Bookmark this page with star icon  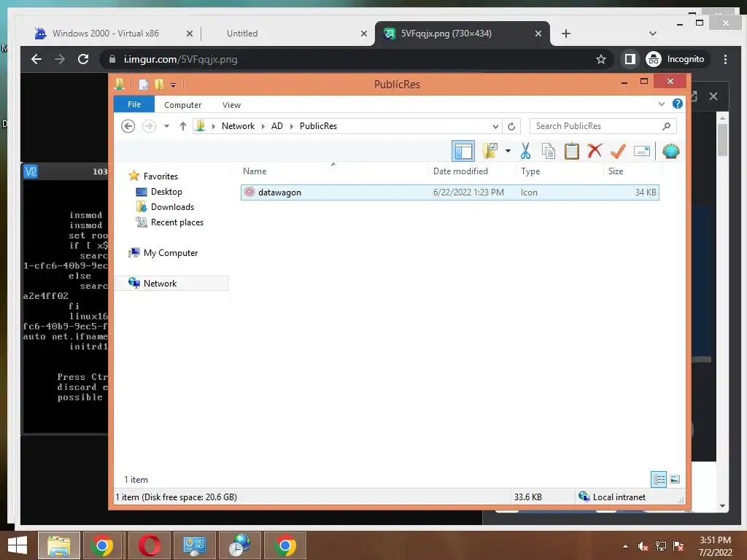coord(601,59)
